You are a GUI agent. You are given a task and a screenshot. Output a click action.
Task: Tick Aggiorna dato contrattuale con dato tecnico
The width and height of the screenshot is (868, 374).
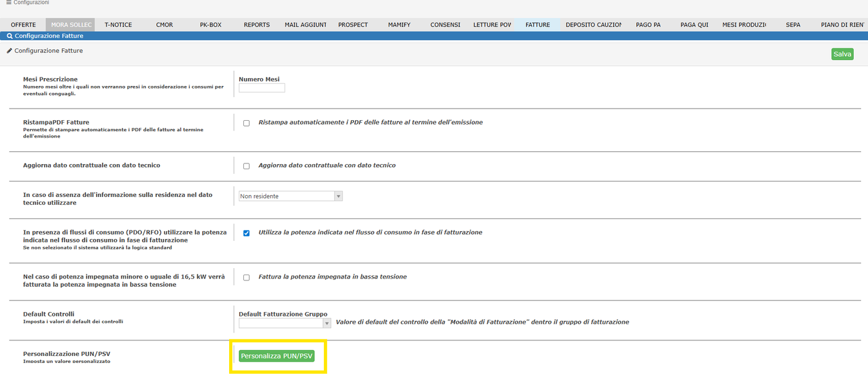(x=247, y=166)
